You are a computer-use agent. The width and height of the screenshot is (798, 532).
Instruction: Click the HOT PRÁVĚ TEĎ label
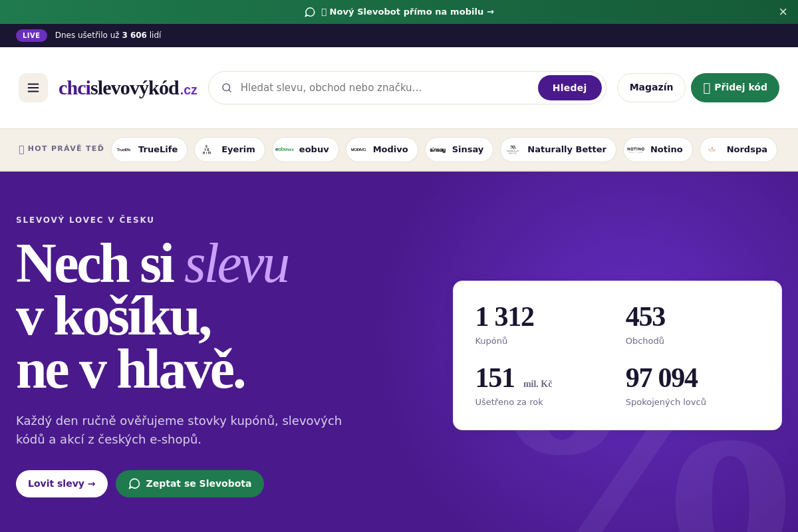[61, 149]
